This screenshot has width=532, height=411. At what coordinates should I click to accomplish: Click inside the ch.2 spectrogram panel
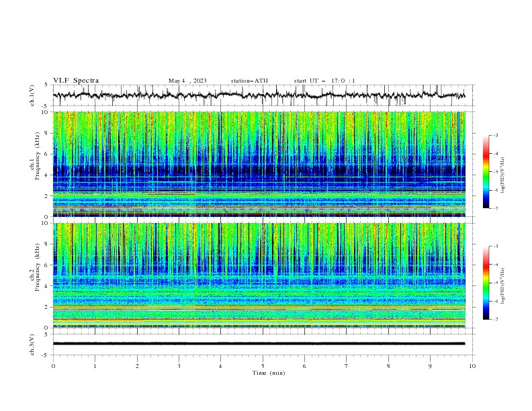[x=259, y=275]
